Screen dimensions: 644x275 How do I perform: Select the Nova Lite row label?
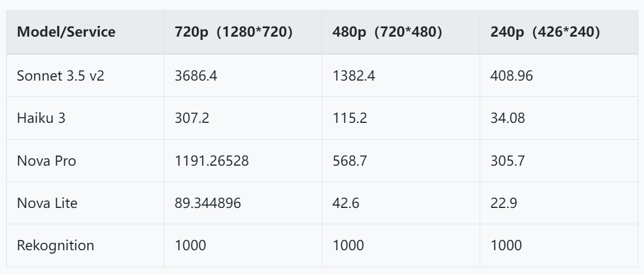coord(47,203)
